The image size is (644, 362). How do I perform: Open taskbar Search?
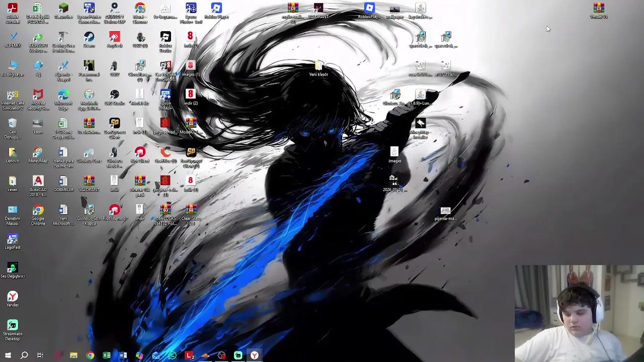(24, 355)
